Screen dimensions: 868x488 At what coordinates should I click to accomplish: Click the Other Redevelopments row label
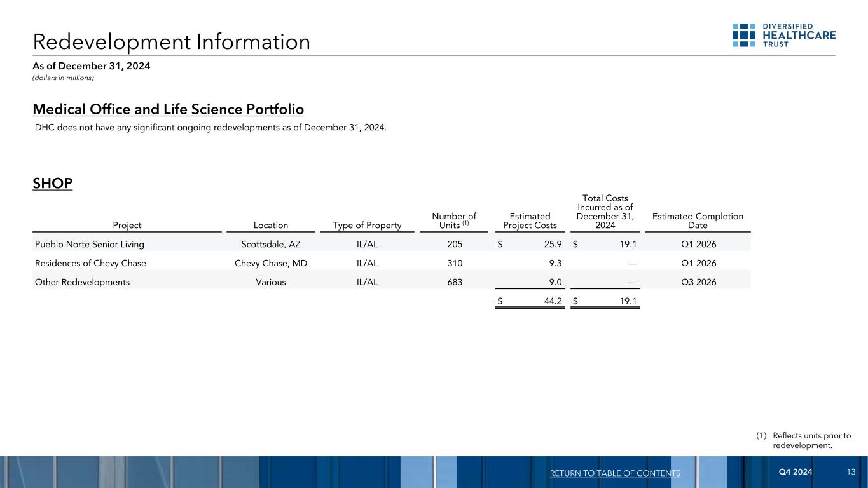click(x=81, y=283)
